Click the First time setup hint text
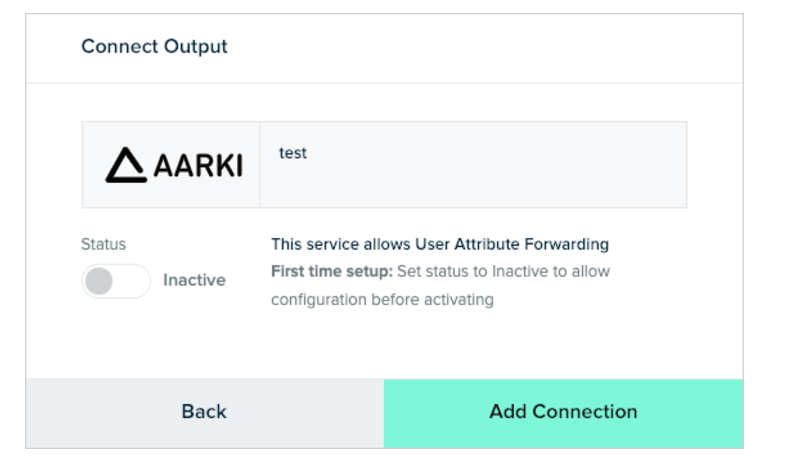This screenshot has height=460, width=810. tap(440, 285)
